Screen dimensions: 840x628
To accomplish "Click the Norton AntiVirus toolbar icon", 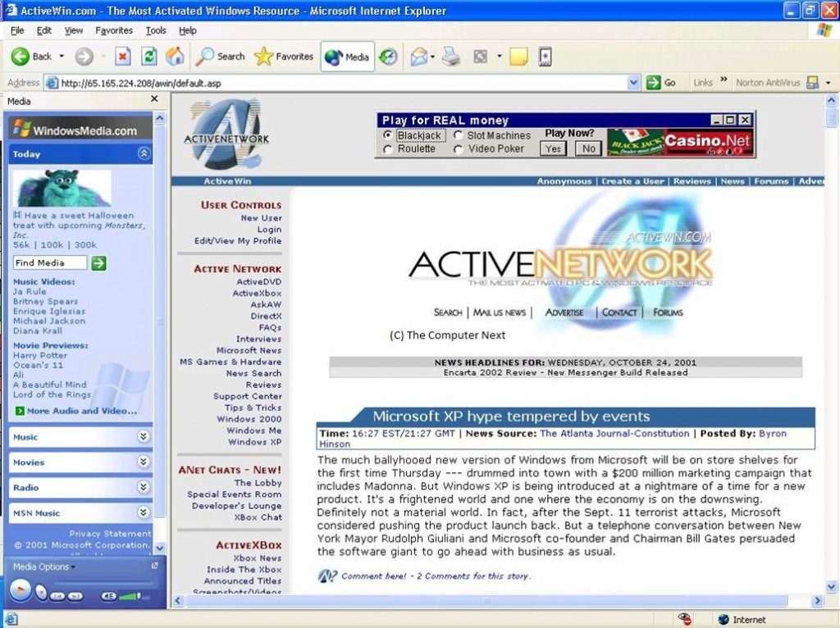I will coord(812,83).
